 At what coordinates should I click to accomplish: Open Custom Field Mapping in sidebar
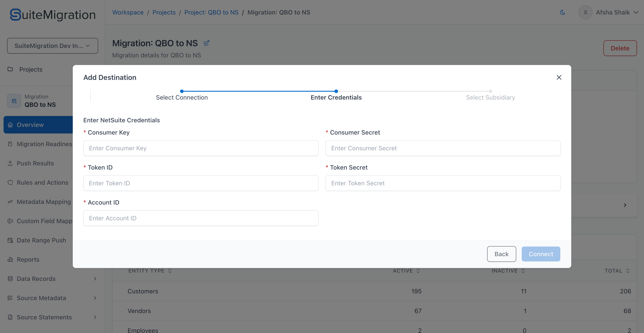click(44, 221)
